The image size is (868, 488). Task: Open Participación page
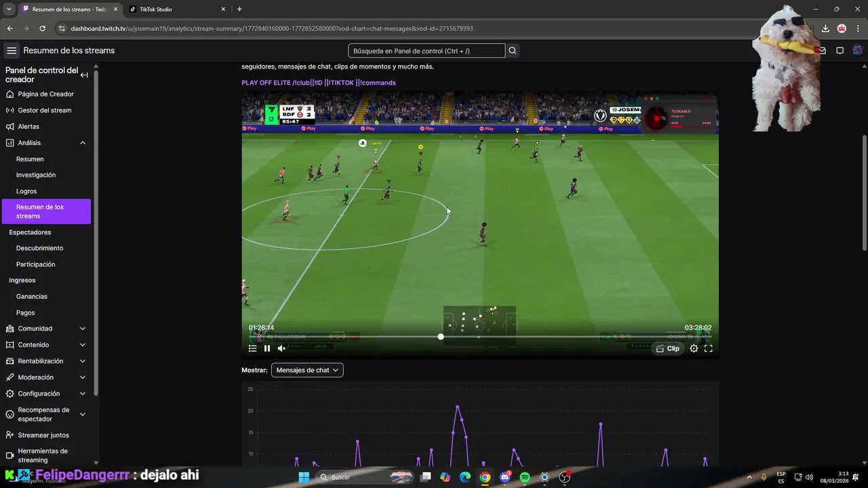35,264
